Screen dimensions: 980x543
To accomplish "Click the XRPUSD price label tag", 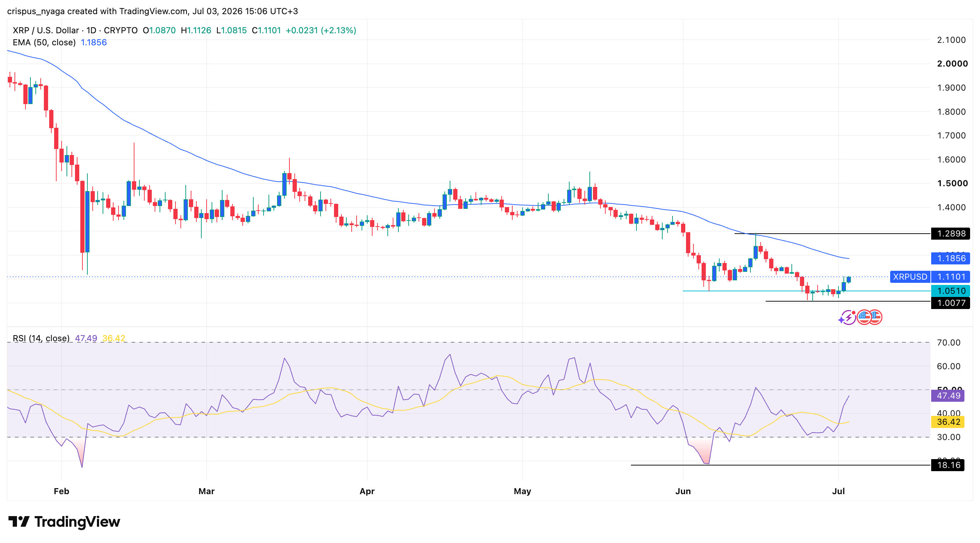I will pos(910,277).
